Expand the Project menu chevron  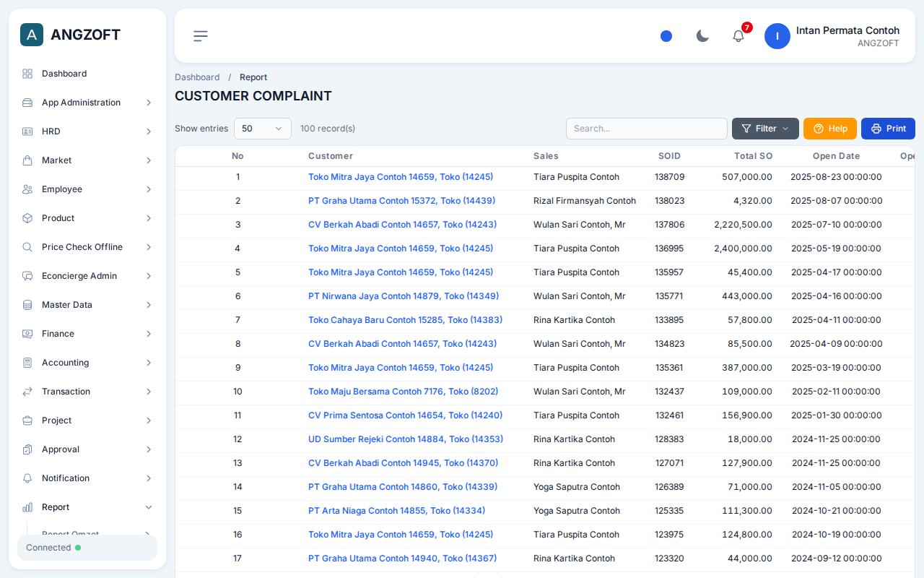(149, 420)
